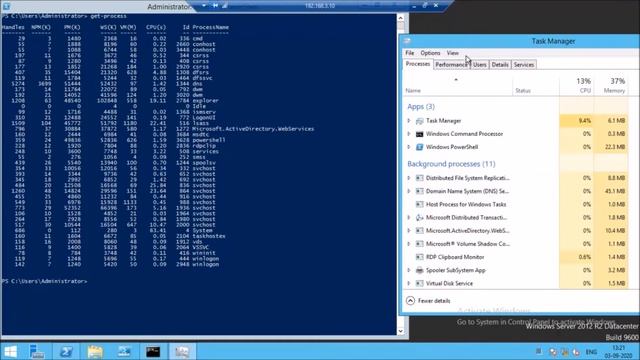
Task: Expand Microsoft Distributed Transaction entry
Action: 409,218
